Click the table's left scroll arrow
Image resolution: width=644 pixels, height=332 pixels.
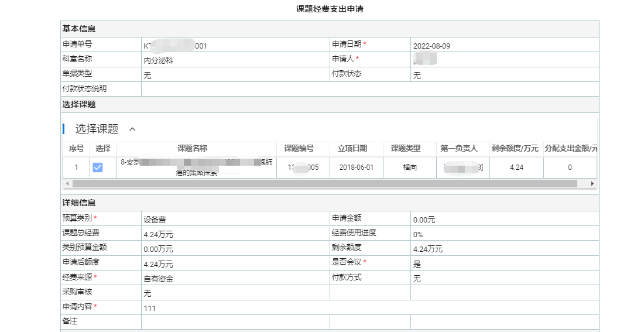tap(67, 184)
